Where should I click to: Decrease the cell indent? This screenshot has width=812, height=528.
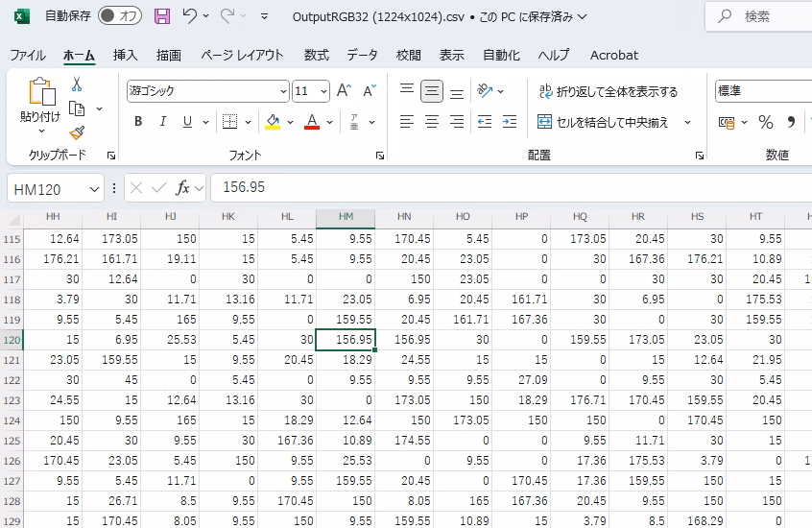click(x=485, y=122)
